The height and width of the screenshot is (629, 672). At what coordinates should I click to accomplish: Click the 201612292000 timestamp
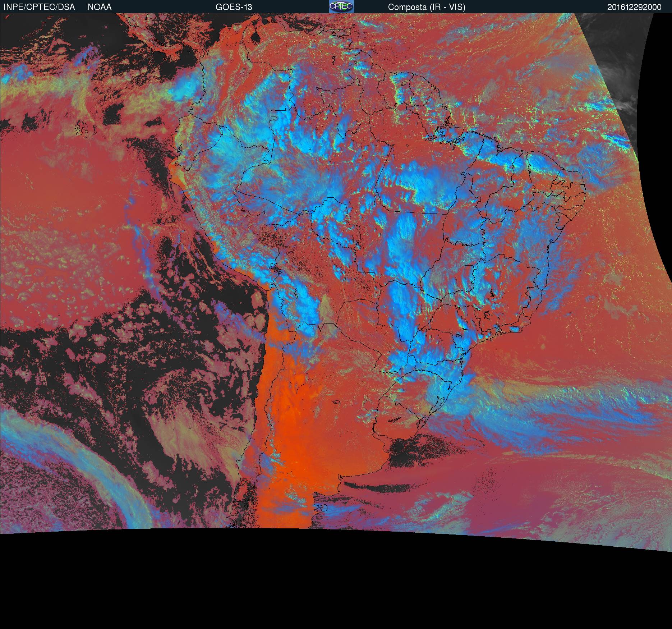[634, 7]
